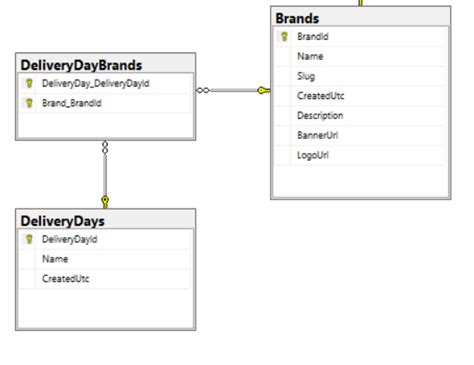Click the key icon next to Brand_BrandId
474x365 pixels.
[x=29, y=103]
